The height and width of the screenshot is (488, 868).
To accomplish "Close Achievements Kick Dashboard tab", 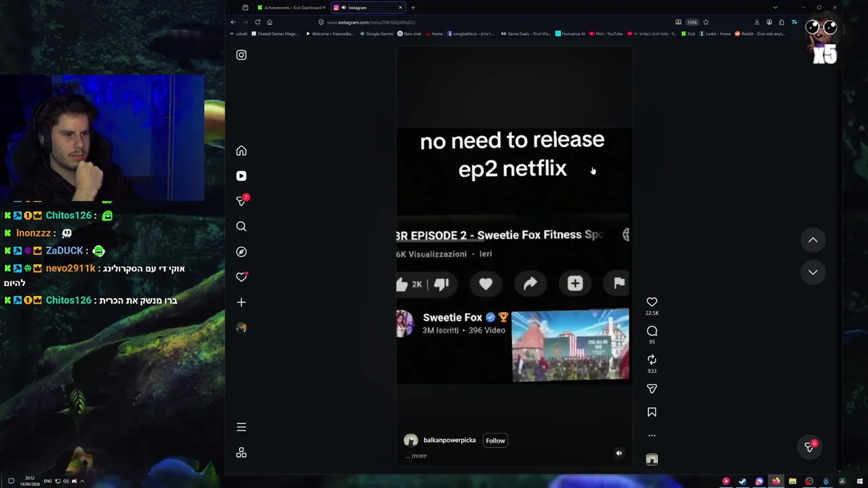I will click(324, 7).
